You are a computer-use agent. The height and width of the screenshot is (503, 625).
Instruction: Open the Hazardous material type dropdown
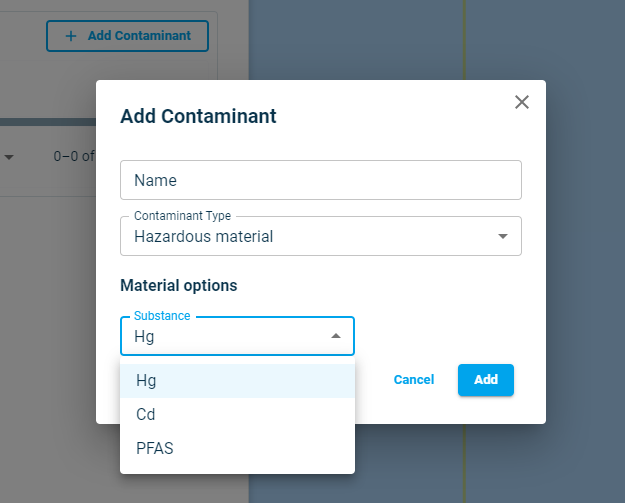point(310,237)
